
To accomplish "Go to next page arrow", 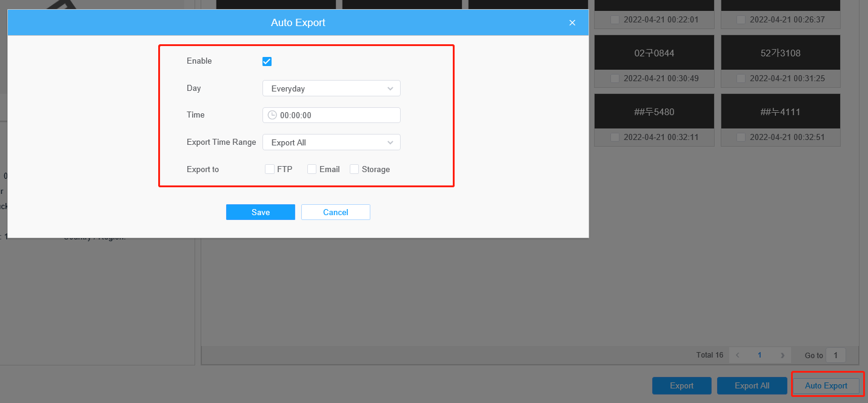I will pos(783,355).
